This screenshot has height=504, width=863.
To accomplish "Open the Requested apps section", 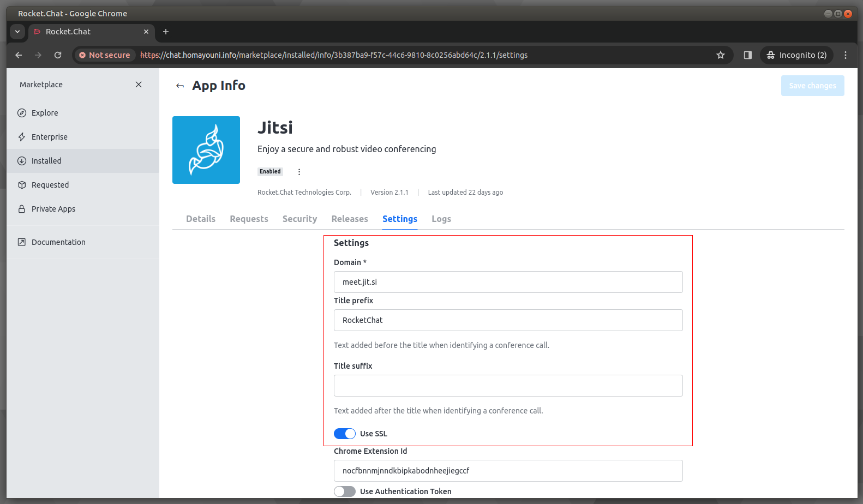I will [83, 185].
